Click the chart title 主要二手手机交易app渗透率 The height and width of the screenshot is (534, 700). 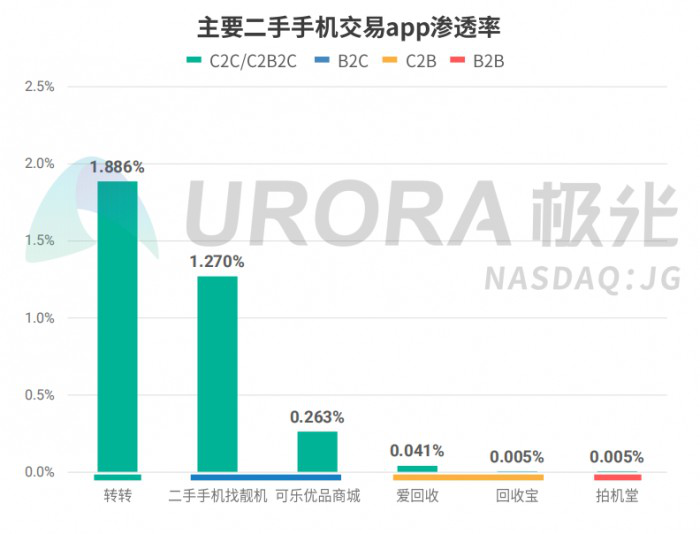coord(348,24)
